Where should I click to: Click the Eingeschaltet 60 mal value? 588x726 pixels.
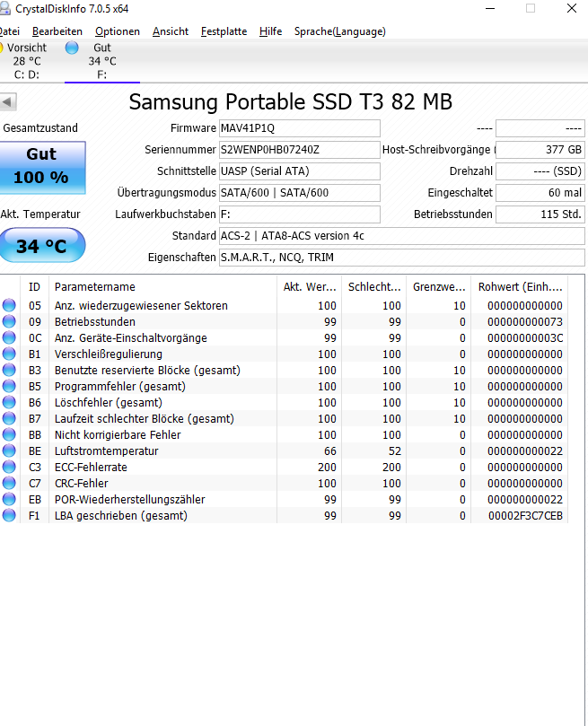point(540,193)
